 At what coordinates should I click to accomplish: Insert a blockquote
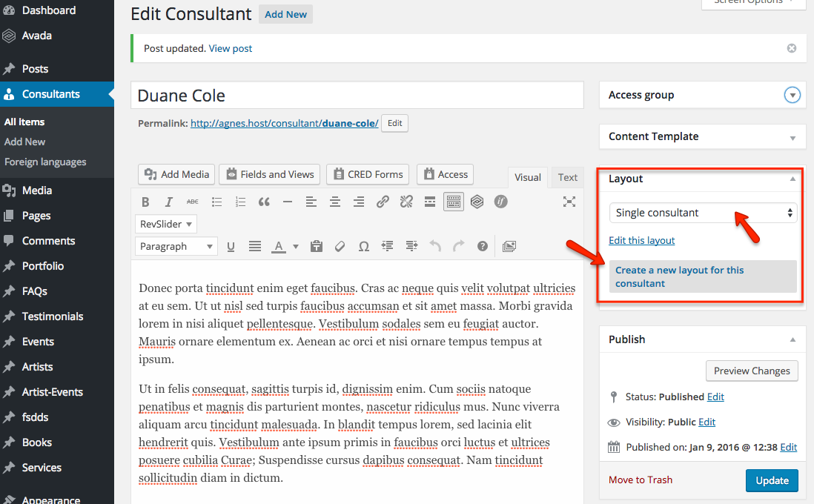[264, 202]
